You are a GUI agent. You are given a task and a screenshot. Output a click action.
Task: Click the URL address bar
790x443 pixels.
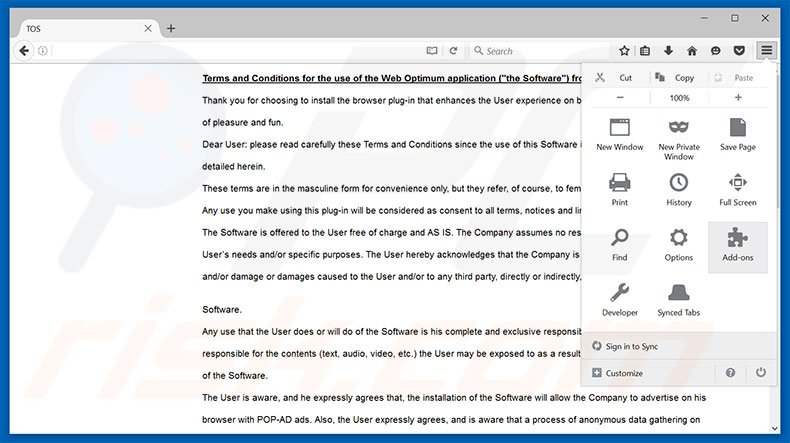pos(237,51)
